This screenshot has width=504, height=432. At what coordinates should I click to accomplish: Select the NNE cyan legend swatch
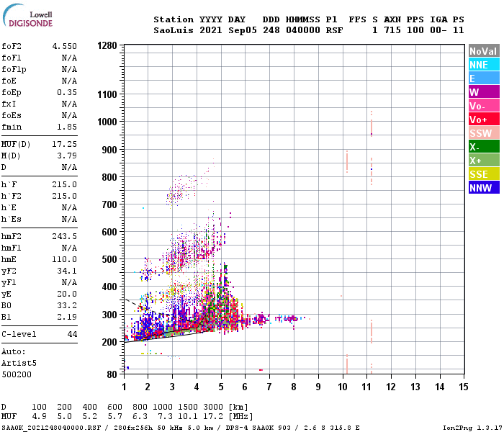coord(484,65)
